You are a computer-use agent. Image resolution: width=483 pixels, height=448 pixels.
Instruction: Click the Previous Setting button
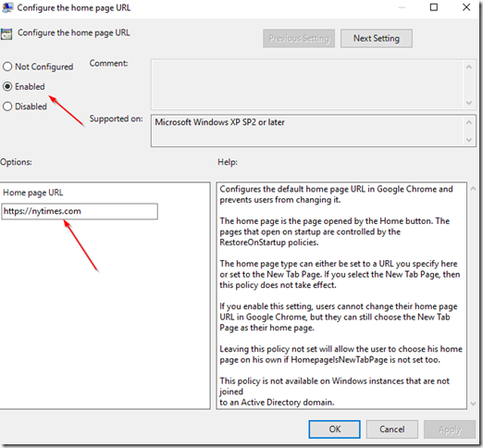299,38
